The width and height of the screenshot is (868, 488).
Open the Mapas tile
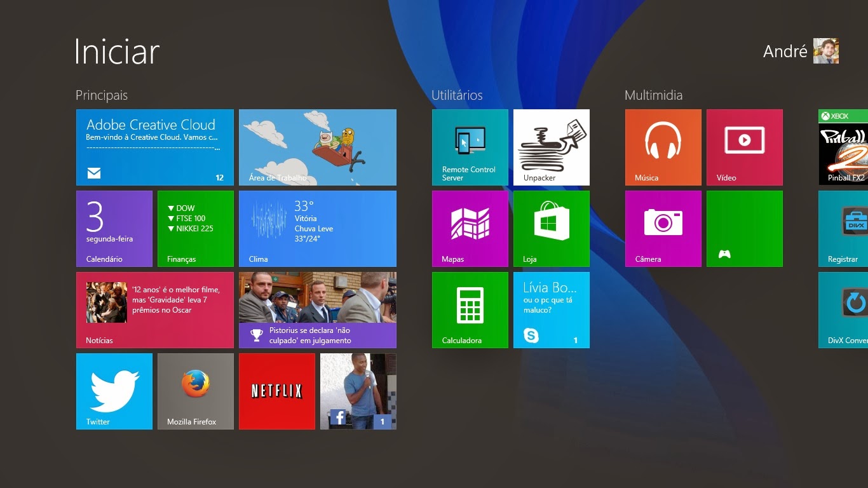point(470,229)
